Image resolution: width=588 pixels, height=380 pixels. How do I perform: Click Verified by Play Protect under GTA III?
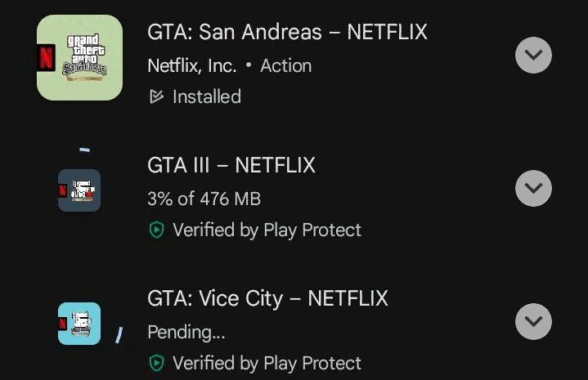[267, 230]
